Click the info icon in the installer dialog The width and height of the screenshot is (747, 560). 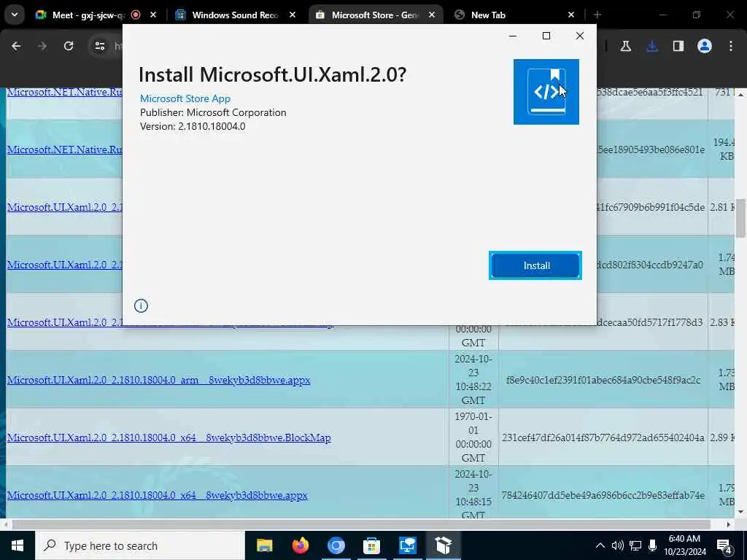[141, 306]
